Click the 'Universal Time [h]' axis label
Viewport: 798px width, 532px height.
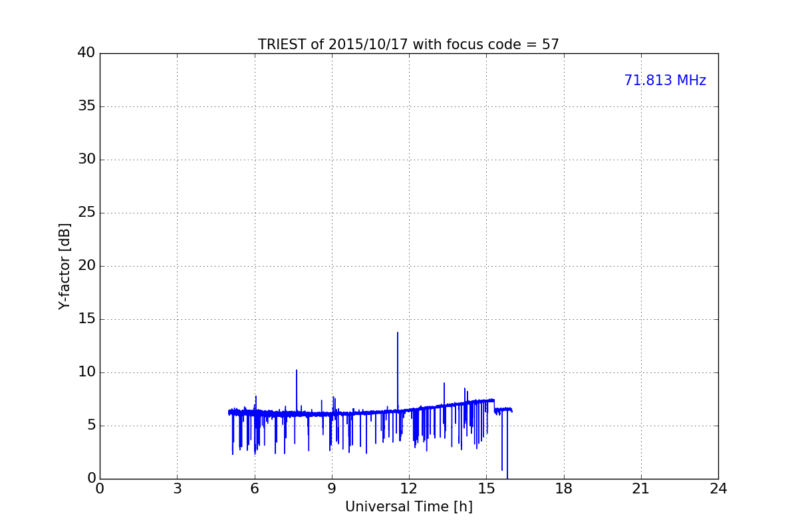(x=409, y=507)
